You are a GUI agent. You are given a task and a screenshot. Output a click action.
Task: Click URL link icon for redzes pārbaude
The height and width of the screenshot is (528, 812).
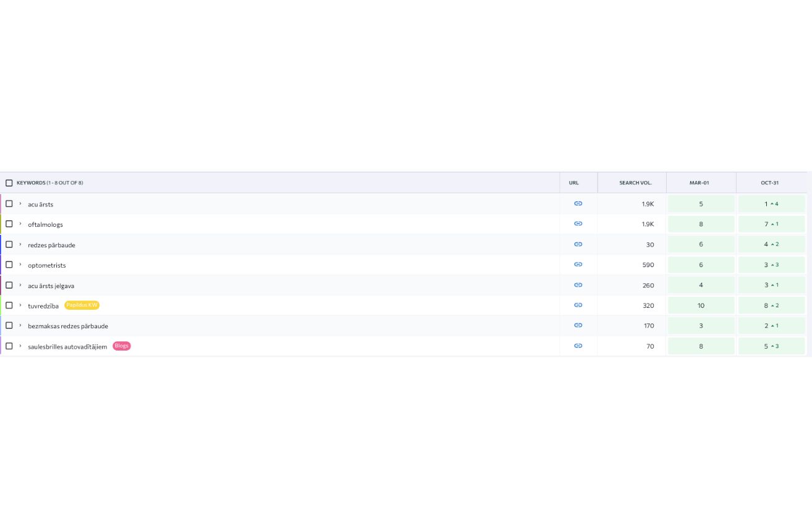[578, 244]
